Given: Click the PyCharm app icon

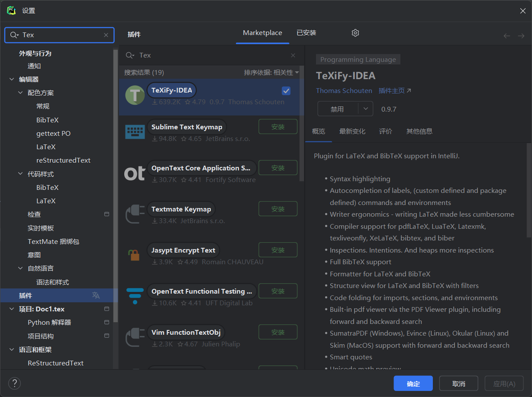Looking at the screenshot, I should click(x=11, y=10).
